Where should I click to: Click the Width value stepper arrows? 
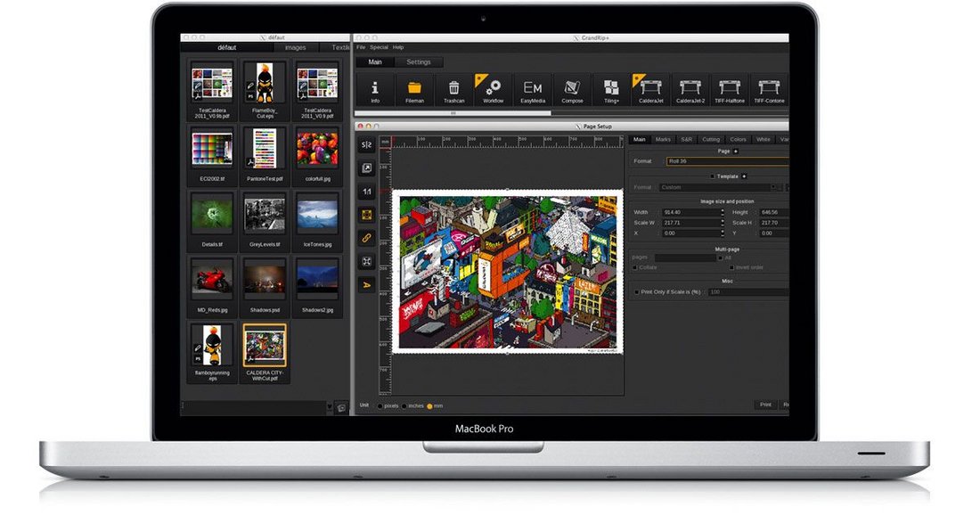723,212
